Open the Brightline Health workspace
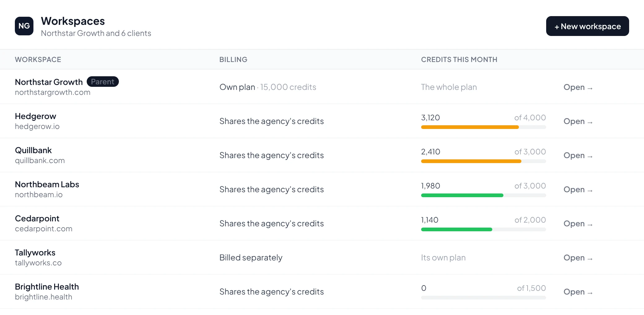644x315 pixels. click(578, 292)
